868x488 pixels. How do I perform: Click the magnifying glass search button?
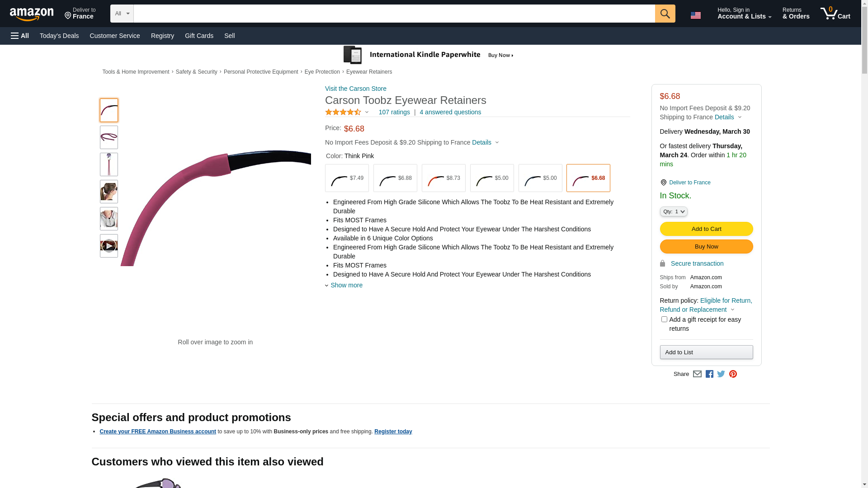pos(665,14)
